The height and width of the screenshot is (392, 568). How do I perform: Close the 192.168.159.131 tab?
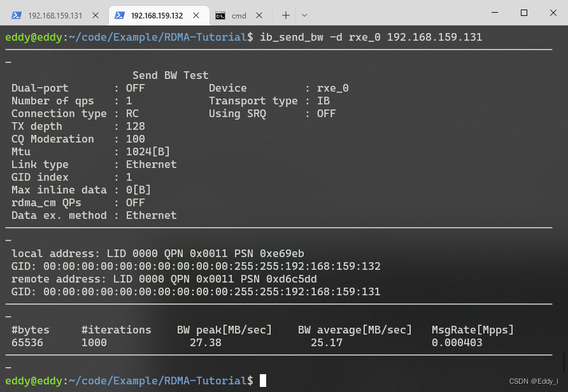click(x=96, y=15)
